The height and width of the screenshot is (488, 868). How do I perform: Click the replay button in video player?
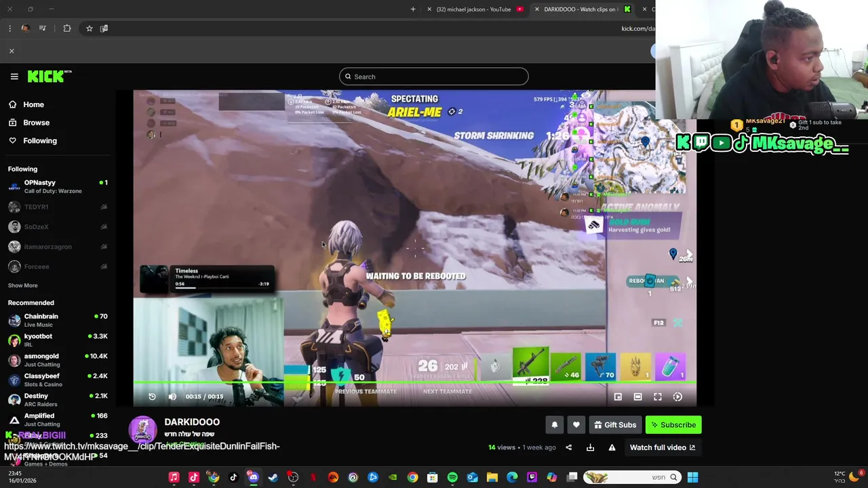(152, 396)
